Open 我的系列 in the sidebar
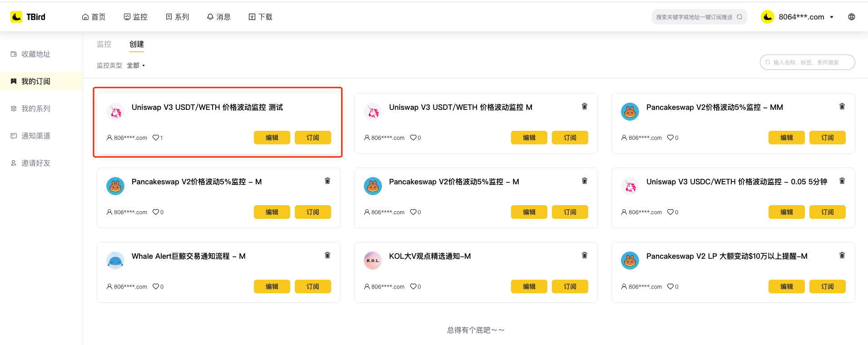868x345 pixels. (x=35, y=108)
